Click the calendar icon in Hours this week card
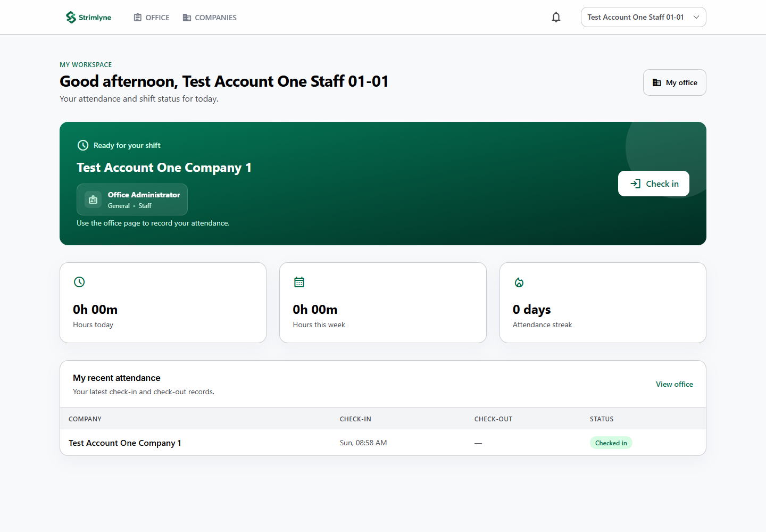Viewport: 766px width, 532px height. [x=299, y=282]
